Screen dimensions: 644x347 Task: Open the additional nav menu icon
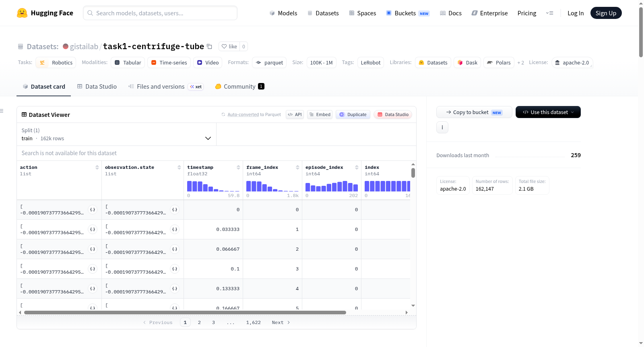coord(549,13)
